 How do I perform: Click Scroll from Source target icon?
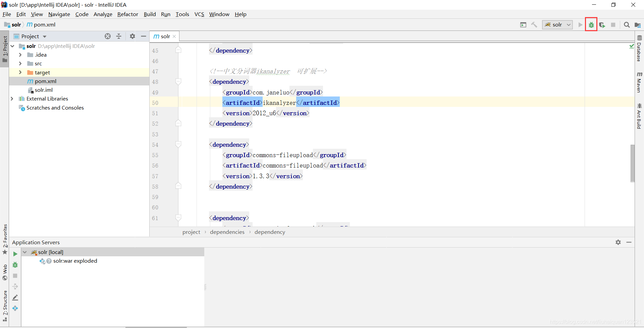108,36
